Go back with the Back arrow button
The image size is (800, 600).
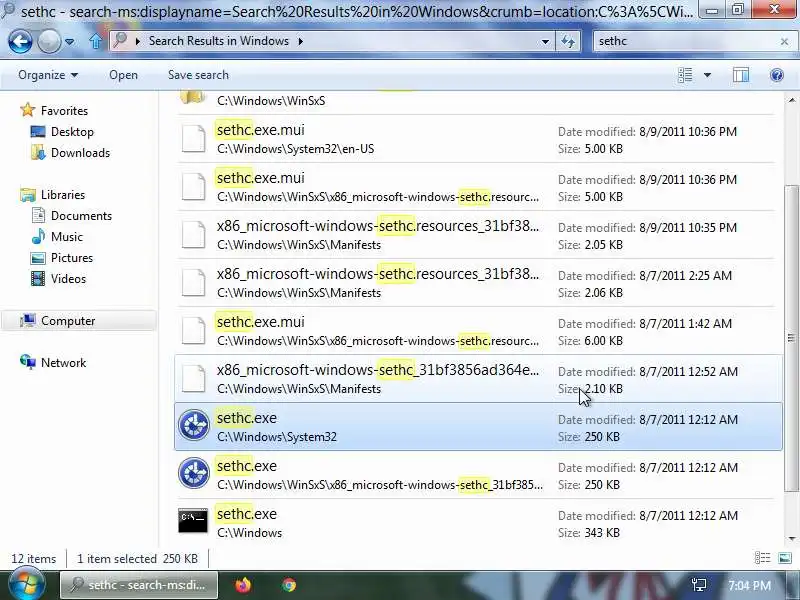[x=20, y=41]
